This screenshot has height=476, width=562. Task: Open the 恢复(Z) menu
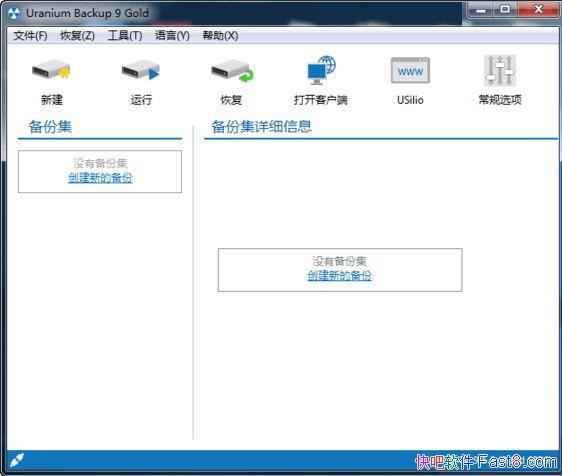pos(77,35)
